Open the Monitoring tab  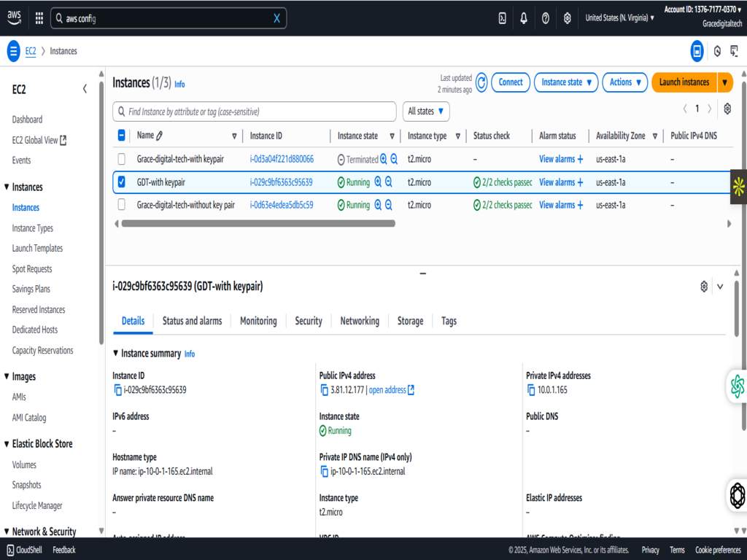point(258,321)
